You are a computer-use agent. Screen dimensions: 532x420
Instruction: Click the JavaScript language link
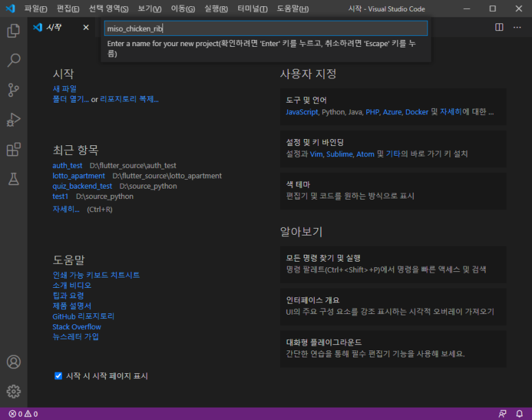pos(302,112)
